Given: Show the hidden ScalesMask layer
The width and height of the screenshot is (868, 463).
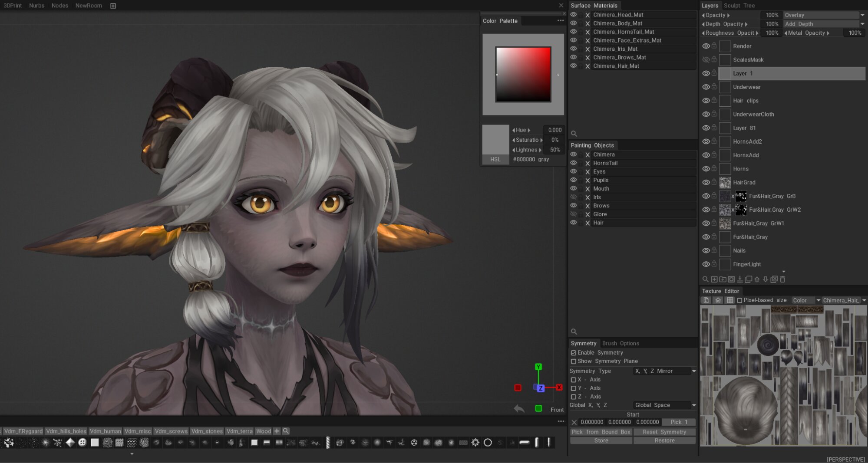Looking at the screenshot, I should tap(706, 60).
